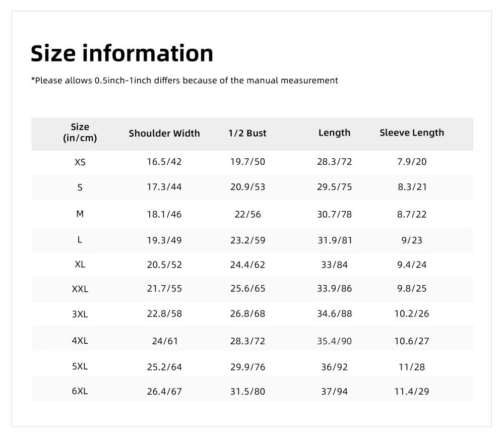Select the 29.9/76 bust value

[x=247, y=367]
